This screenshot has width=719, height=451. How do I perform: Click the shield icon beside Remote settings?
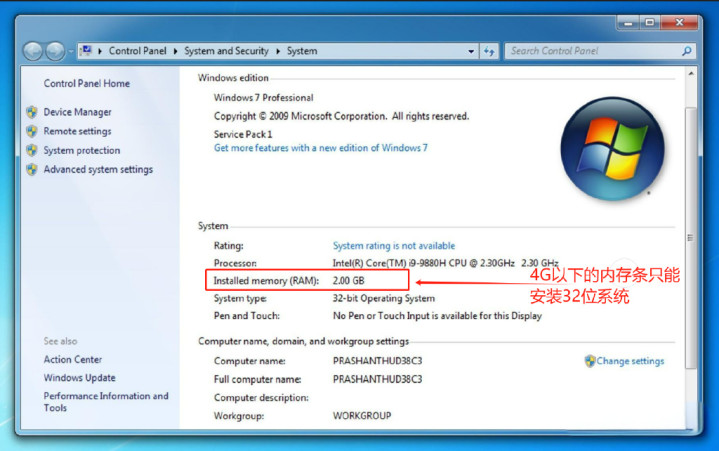[32, 131]
